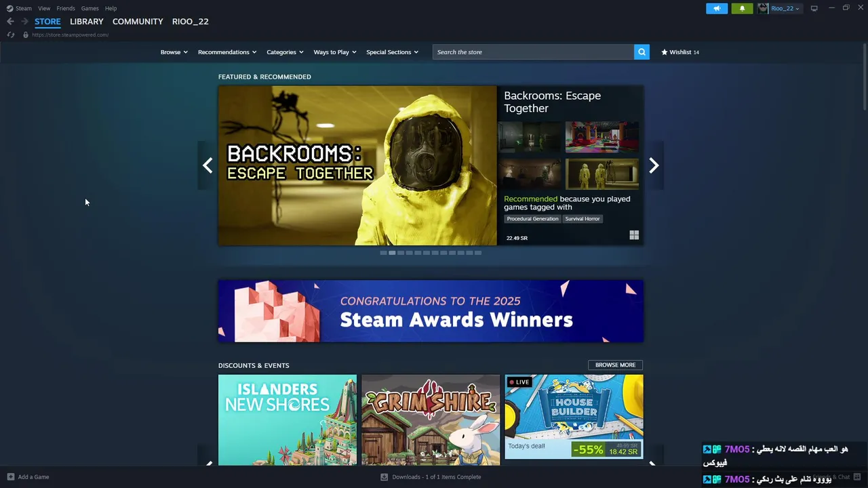Reload the store page
Viewport: 868px width, 488px height.
(10, 35)
